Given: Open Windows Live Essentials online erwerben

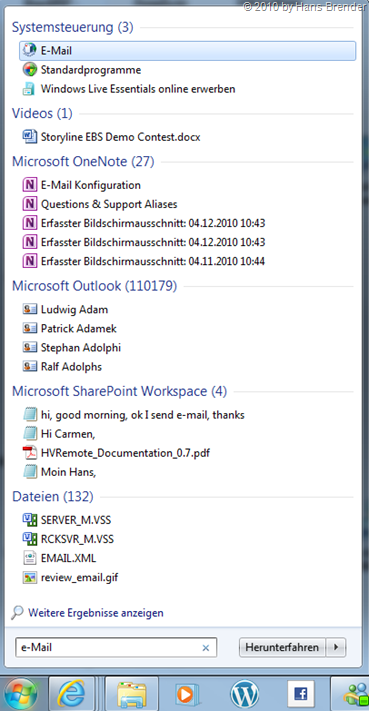Looking at the screenshot, I should click(138, 89).
